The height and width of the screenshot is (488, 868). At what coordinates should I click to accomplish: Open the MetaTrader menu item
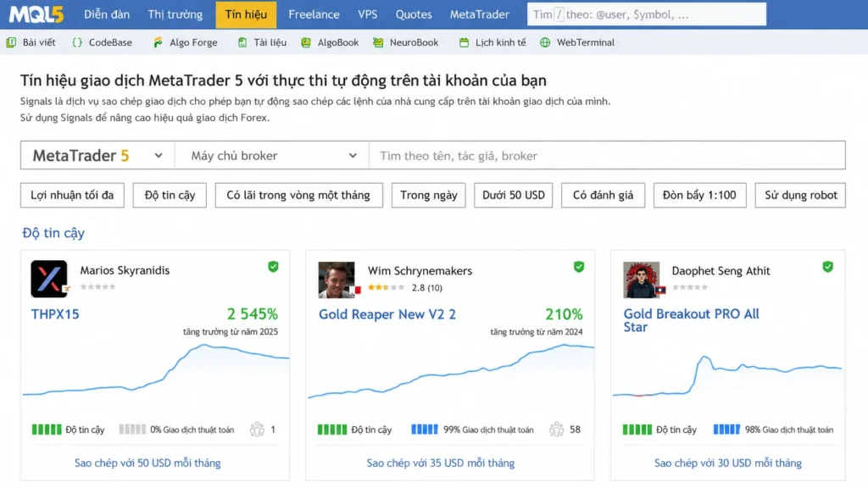pyautogui.click(x=480, y=14)
